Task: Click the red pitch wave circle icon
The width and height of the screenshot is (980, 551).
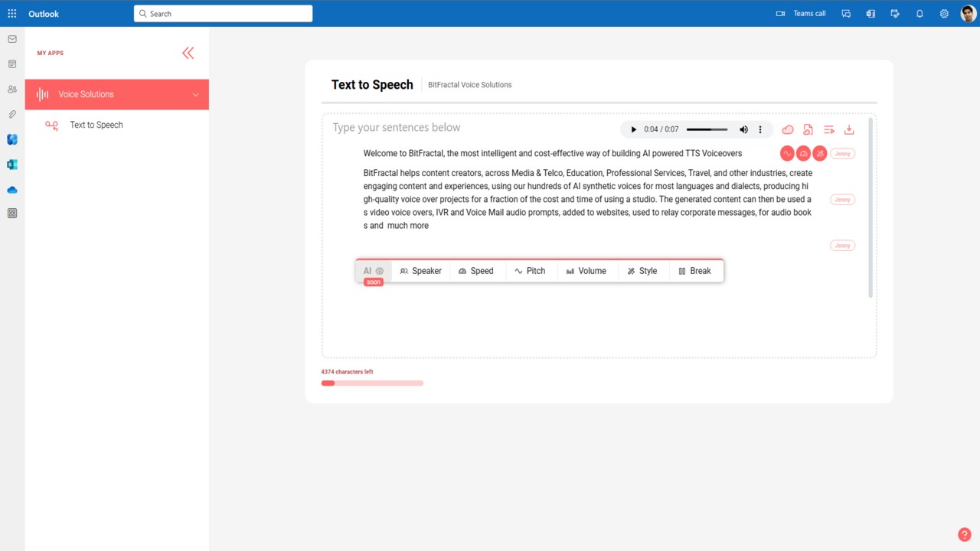Action: [787, 154]
